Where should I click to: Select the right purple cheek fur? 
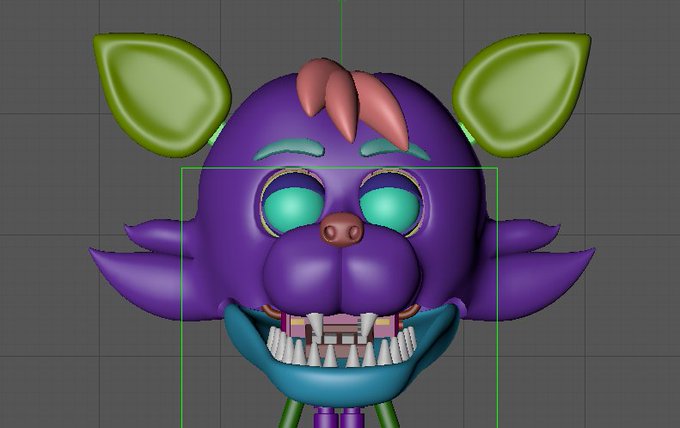coord(533,271)
